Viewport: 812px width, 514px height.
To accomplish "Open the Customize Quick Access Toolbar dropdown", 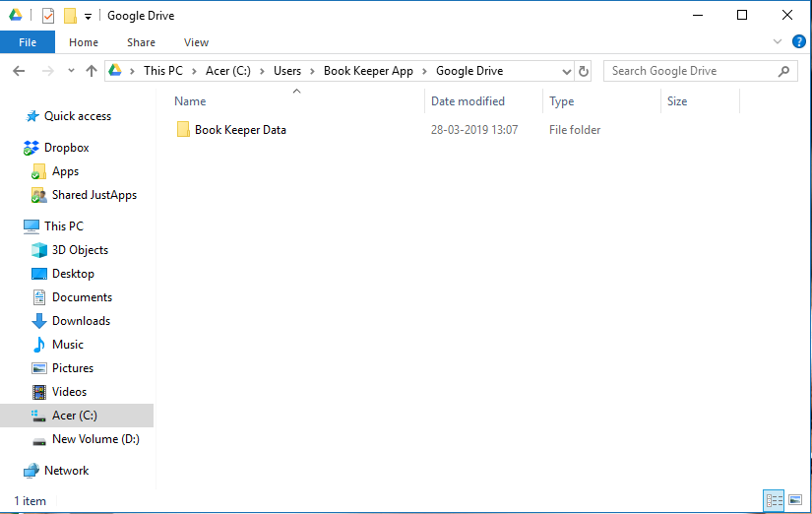I will pos(88,17).
